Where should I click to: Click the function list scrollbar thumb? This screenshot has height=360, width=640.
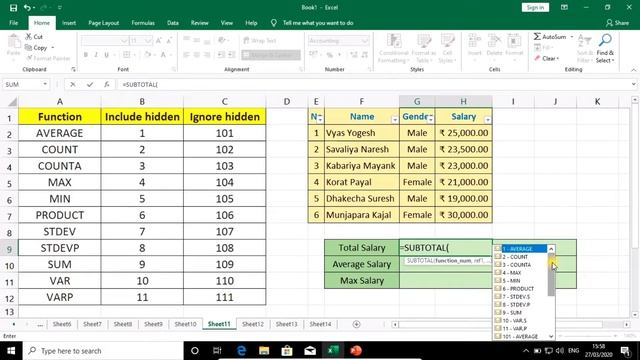coord(551,274)
